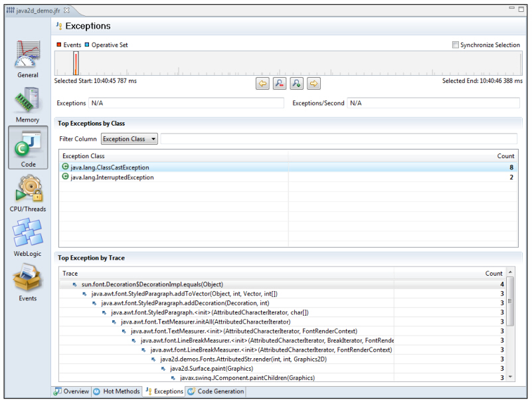Open the Events sidebar group

(x=27, y=282)
